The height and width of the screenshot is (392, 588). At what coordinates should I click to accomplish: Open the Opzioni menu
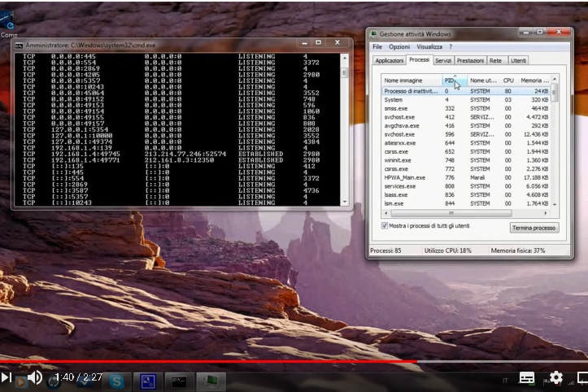pos(399,46)
